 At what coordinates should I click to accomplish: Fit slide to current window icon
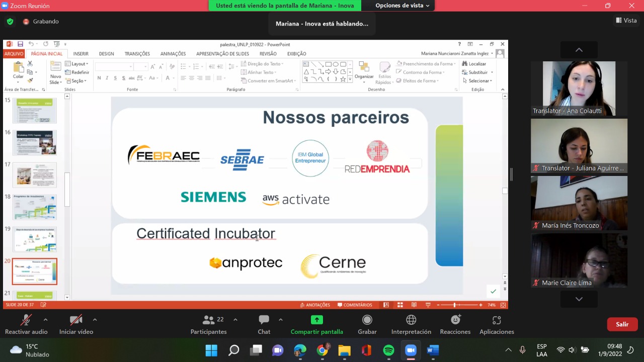click(x=503, y=305)
